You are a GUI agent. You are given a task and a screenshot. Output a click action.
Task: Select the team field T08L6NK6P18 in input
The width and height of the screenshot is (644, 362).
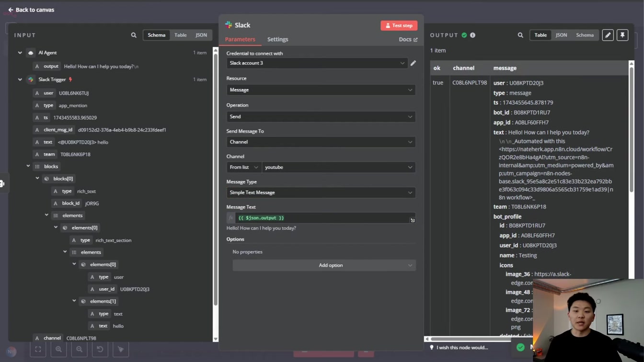click(46, 154)
